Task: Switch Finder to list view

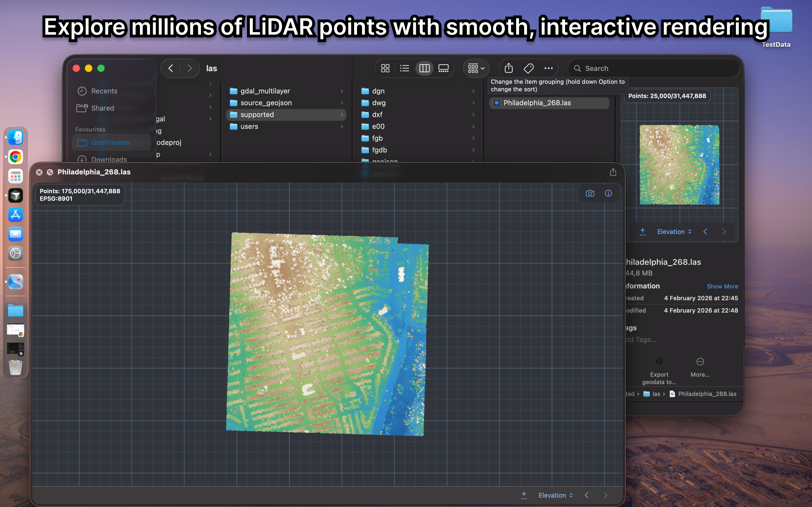Action: (x=404, y=68)
